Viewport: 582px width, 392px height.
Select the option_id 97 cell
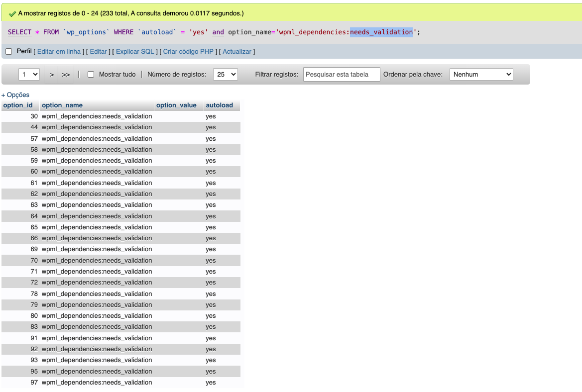pos(20,383)
